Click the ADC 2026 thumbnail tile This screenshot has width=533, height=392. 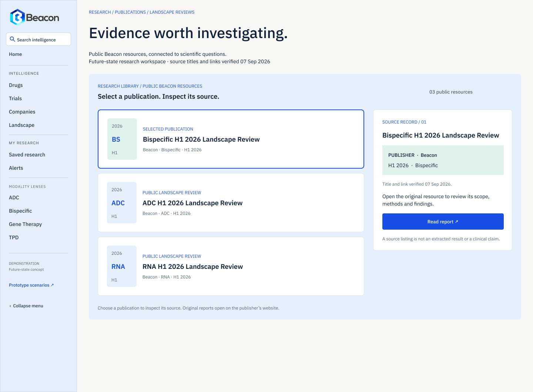122,203
